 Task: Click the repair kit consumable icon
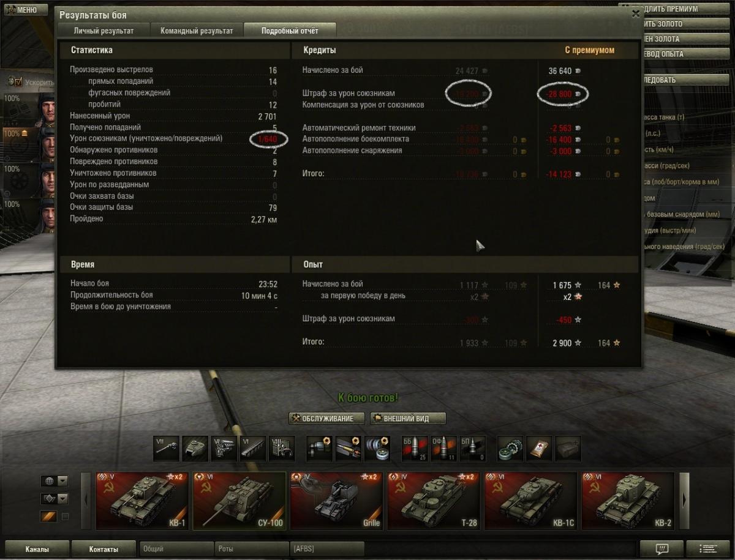510,448
